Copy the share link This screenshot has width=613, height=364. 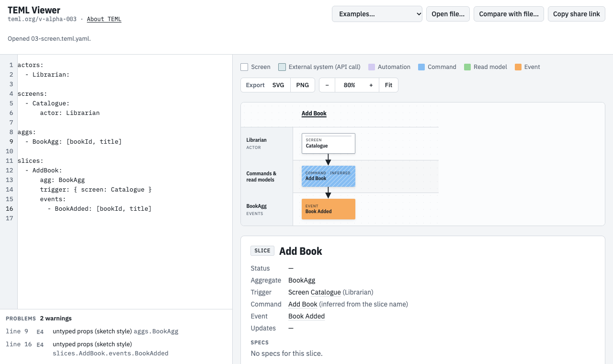pos(577,14)
